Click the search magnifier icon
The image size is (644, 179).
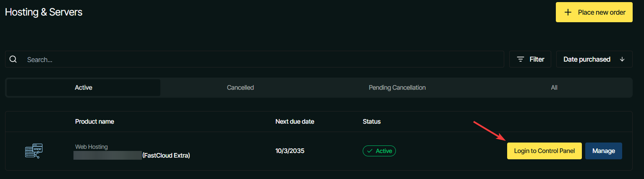point(13,60)
